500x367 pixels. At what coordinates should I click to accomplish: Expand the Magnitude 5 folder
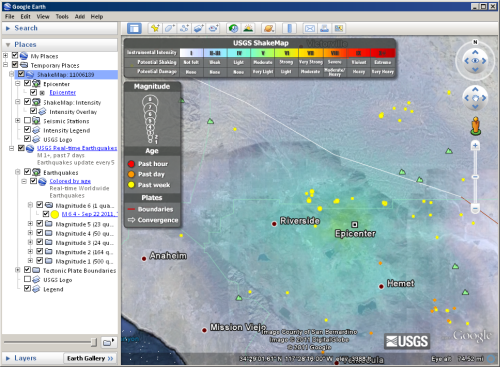pos(30,223)
